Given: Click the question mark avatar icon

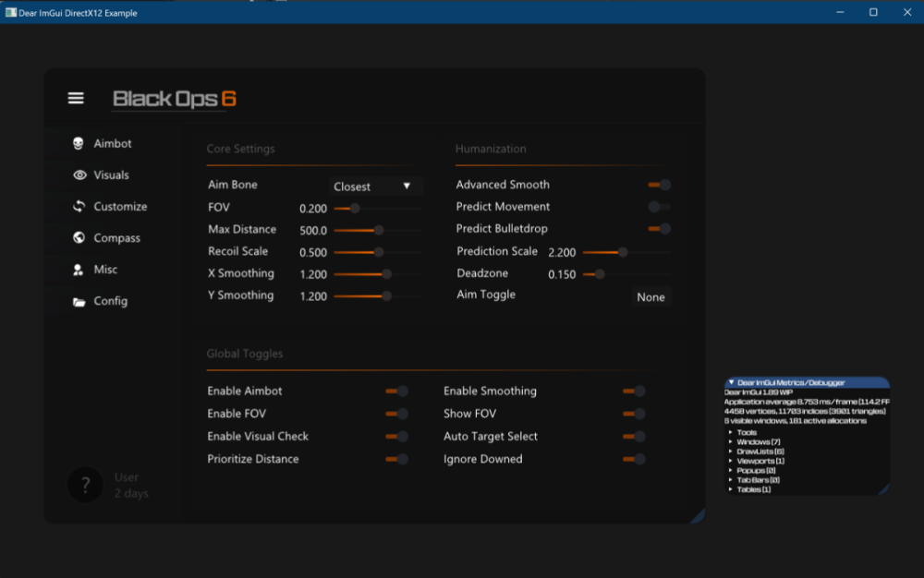Looking at the screenshot, I should (x=85, y=485).
